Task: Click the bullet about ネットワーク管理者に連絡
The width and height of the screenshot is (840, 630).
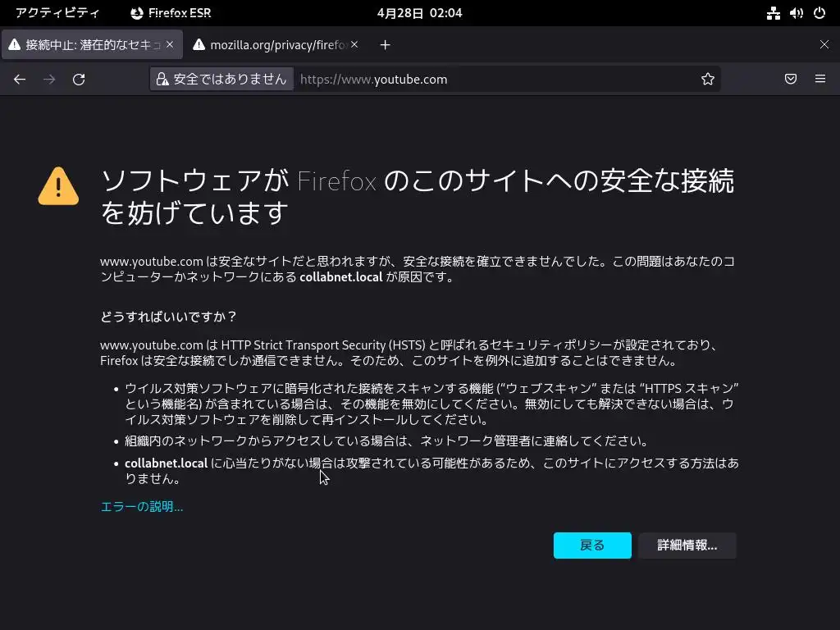Action: [x=386, y=441]
